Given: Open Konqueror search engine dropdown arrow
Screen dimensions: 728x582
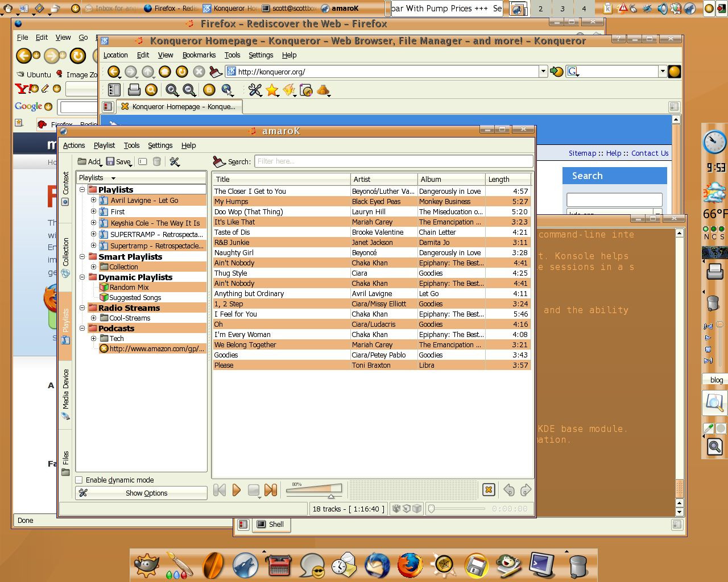Looking at the screenshot, I should [663, 72].
